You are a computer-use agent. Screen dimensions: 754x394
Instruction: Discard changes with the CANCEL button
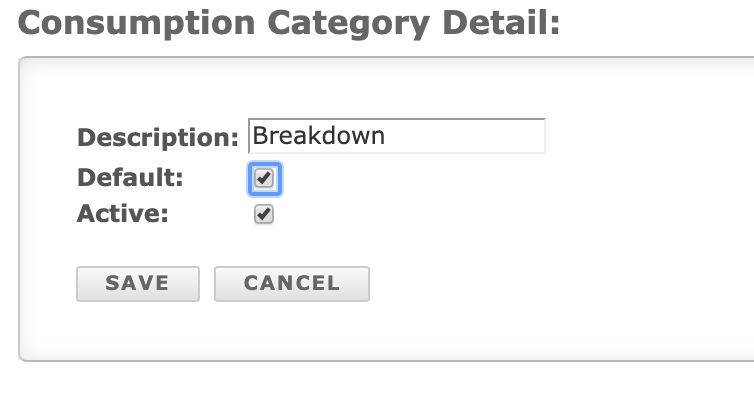292,284
